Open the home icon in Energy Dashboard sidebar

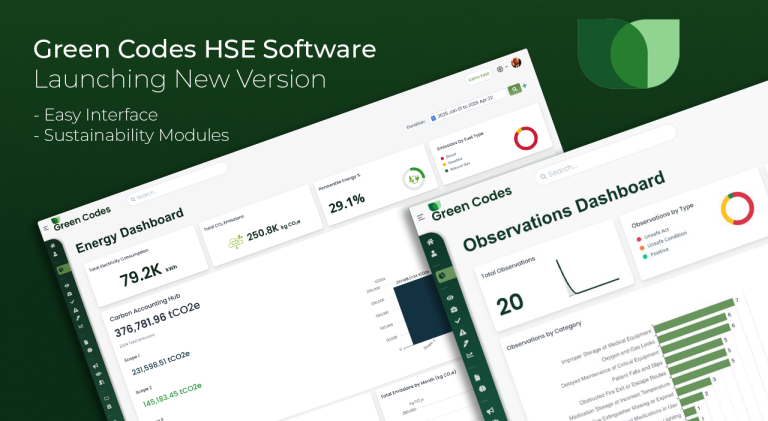(53, 246)
